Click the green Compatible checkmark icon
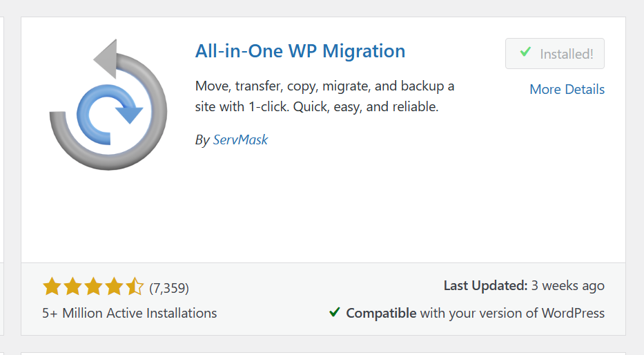Viewport: 644px width, 355px height. (335, 312)
